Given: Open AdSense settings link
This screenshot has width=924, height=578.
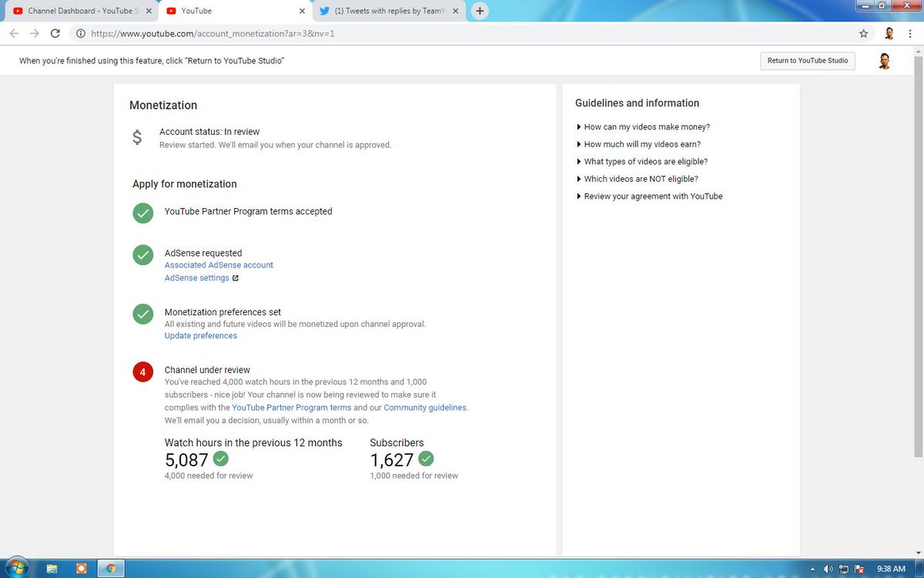Looking at the screenshot, I should click(x=196, y=278).
